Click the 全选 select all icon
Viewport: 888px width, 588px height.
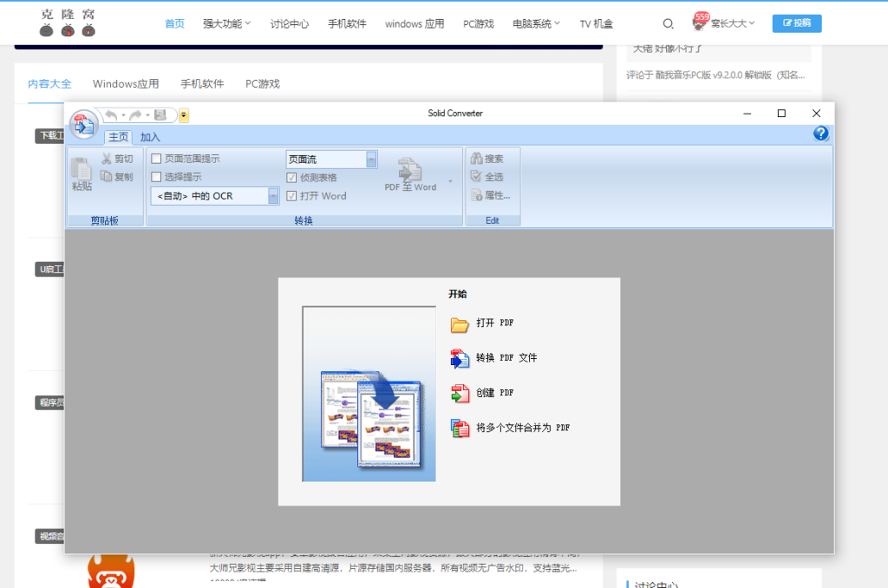476,177
